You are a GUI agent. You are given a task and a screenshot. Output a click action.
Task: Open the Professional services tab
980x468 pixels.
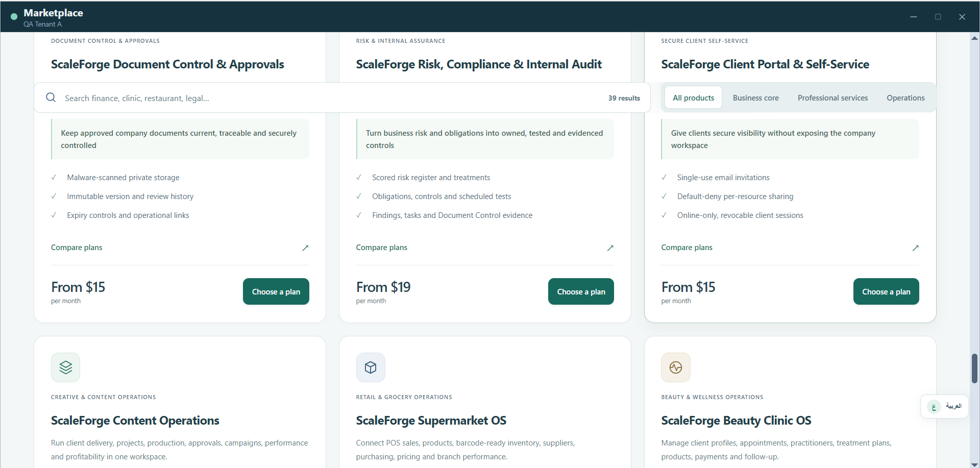click(x=832, y=97)
